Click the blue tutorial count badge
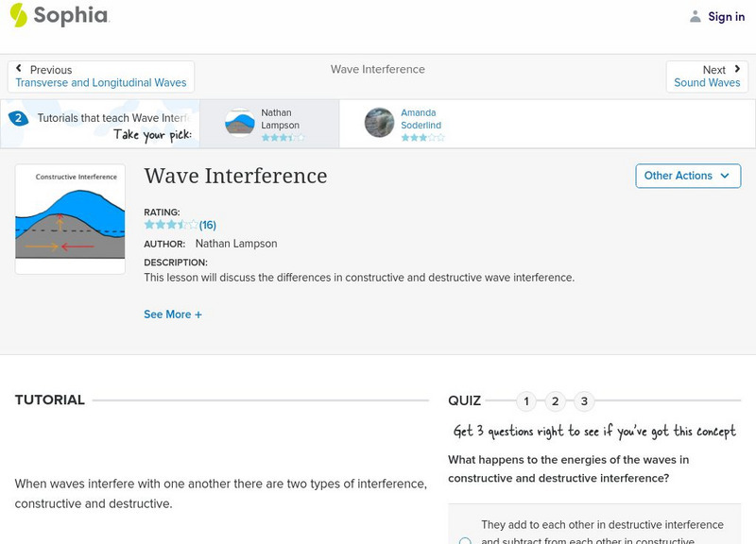 click(18, 118)
